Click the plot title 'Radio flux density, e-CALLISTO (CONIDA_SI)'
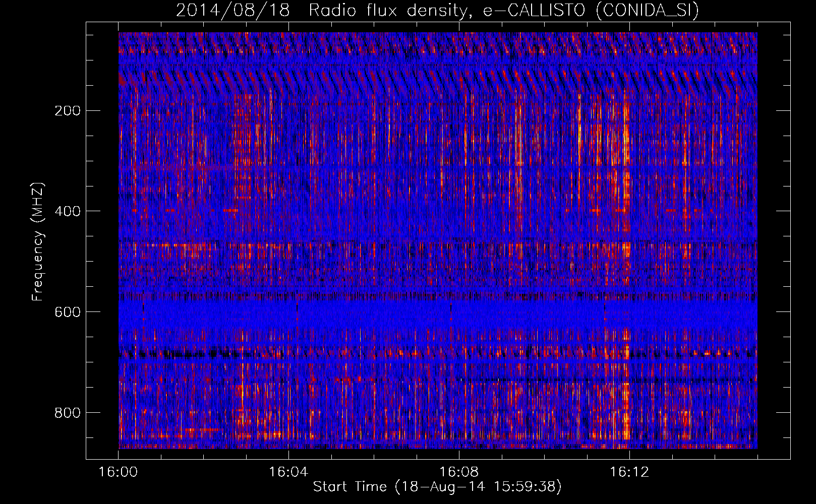Viewport: 816px width, 504px height. (x=504, y=10)
